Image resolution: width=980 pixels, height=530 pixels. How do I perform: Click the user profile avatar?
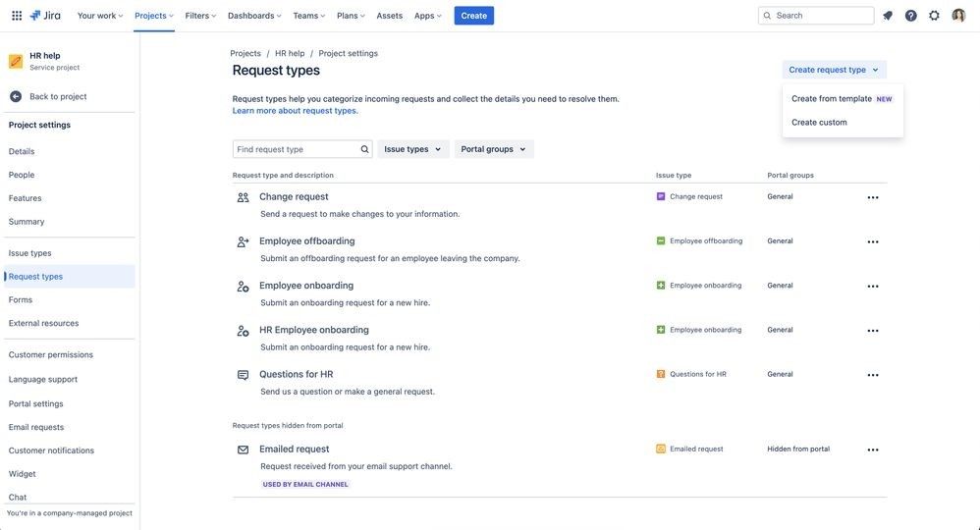(x=958, y=16)
